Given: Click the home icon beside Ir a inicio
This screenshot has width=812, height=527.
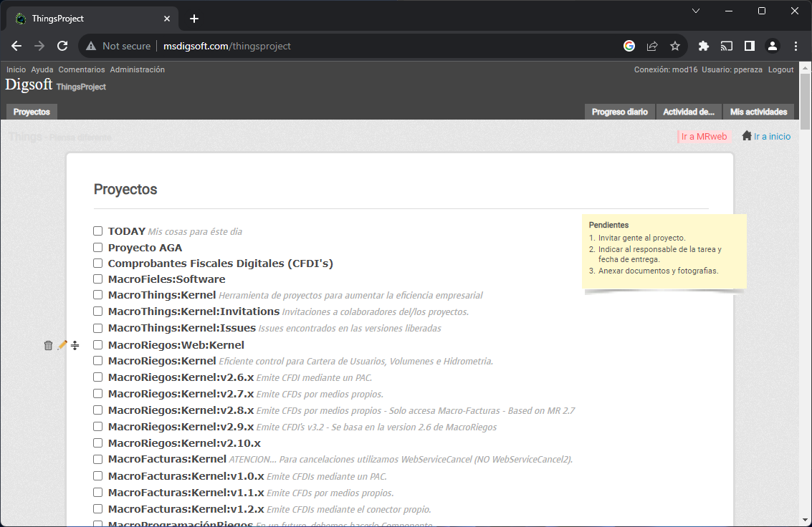Looking at the screenshot, I should click(x=746, y=135).
